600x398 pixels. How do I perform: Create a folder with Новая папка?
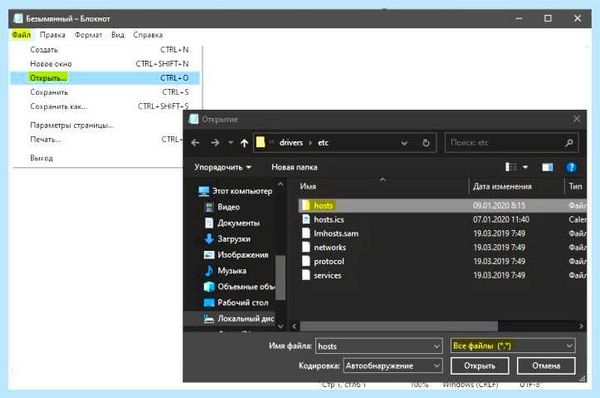pyautogui.click(x=294, y=167)
